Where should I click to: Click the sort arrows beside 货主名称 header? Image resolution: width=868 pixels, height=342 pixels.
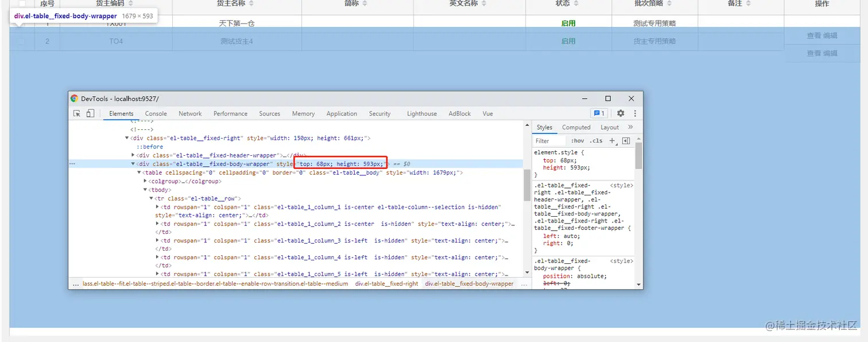(251, 3)
